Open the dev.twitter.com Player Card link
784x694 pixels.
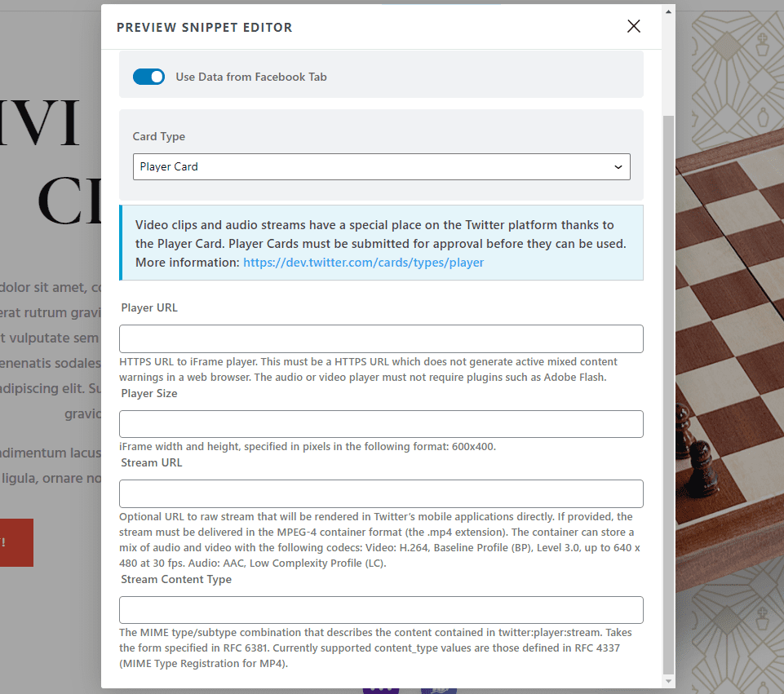363,262
